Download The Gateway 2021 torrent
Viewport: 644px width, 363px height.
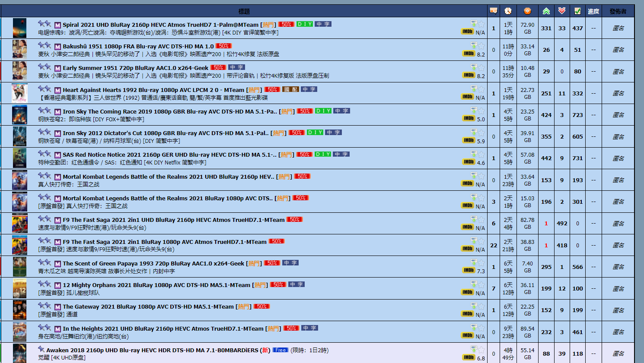pos(474,306)
